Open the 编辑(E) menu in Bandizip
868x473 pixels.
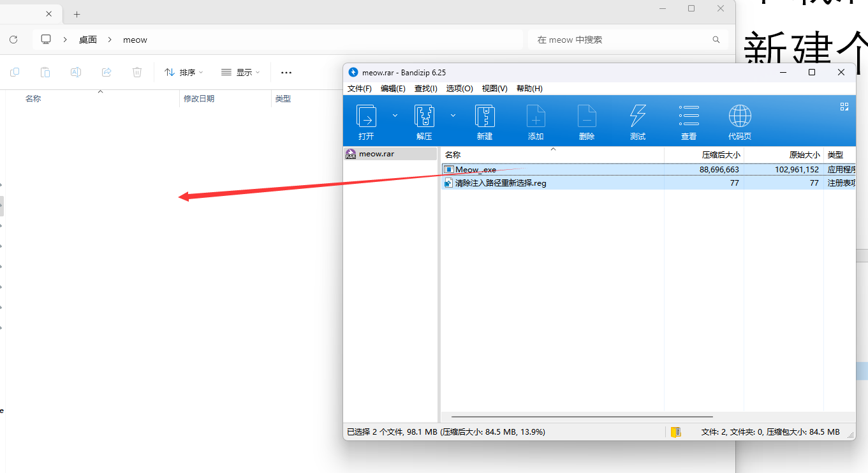[393, 89]
